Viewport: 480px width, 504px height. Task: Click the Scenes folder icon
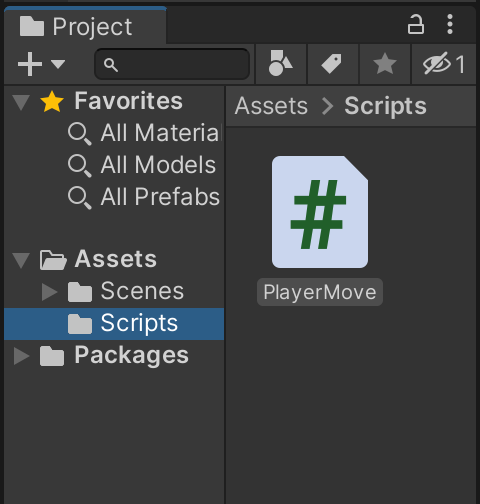(80, 292)
